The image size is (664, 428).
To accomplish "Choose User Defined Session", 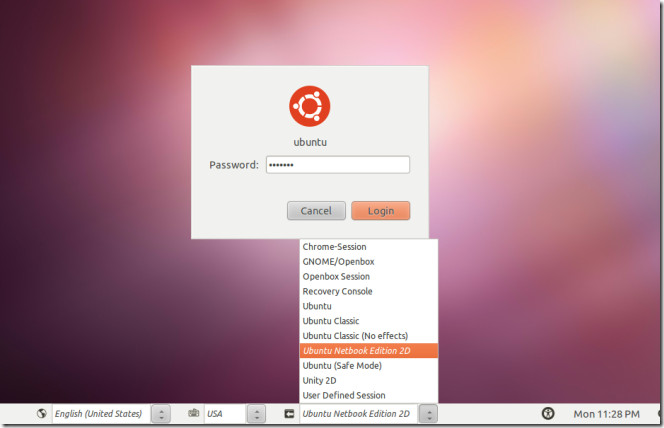I will pos(368,395).
